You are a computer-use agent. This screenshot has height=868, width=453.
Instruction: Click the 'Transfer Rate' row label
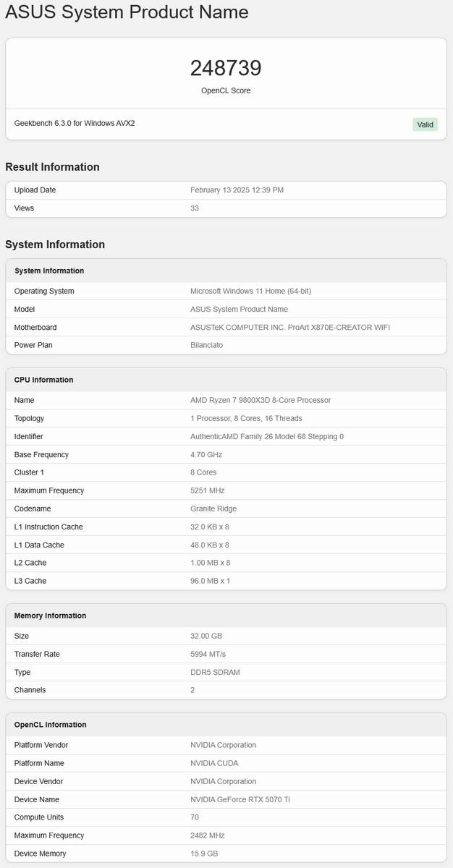[x=37, y=654]
